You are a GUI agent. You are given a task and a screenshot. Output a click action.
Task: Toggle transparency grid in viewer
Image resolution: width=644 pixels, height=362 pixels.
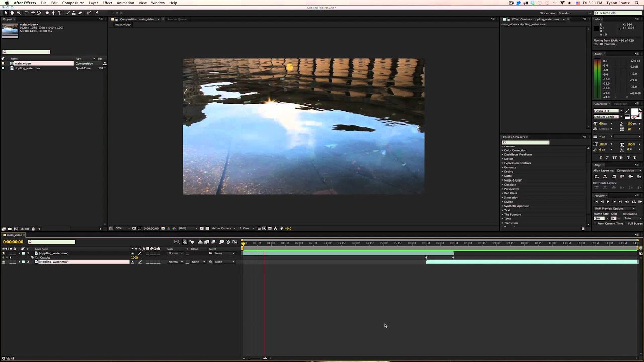click(207, 228)
